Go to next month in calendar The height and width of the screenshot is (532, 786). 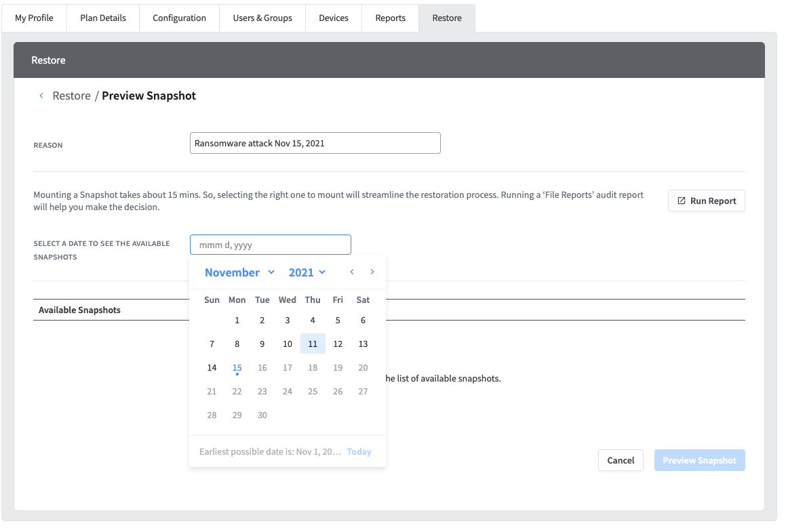click(x=372, y=272)
